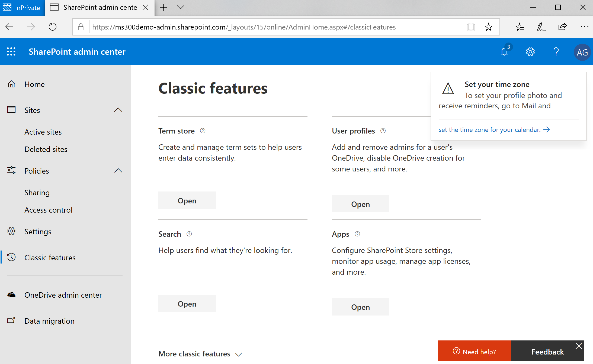
Task: Select Access control in sidebar
Action: [x=48, y=210]
